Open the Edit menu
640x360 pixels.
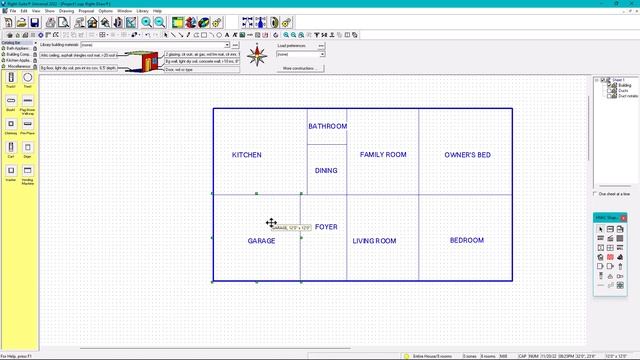[x=24, y=11]
